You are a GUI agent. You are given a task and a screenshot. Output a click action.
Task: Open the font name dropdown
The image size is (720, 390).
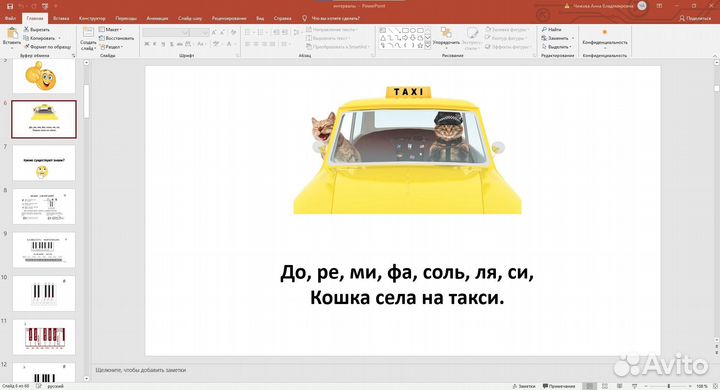click(185, 33)
